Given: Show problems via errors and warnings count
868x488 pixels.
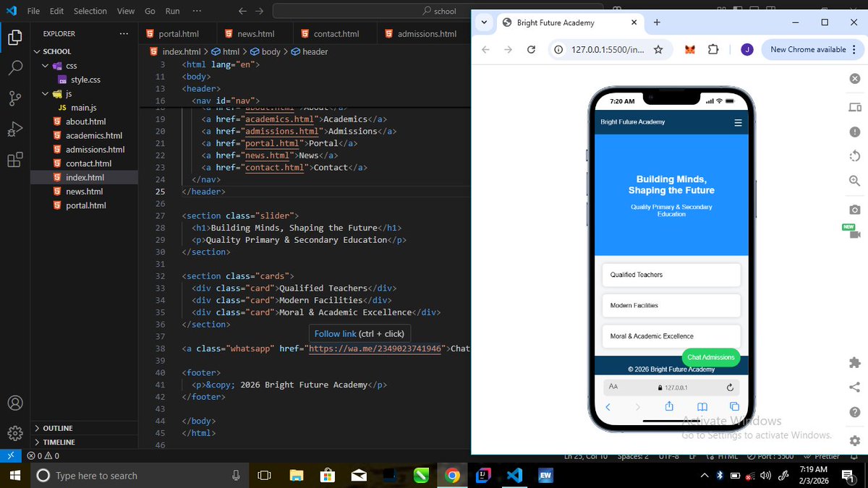Looking at the screenshot, I should click(x=43, y=456).
